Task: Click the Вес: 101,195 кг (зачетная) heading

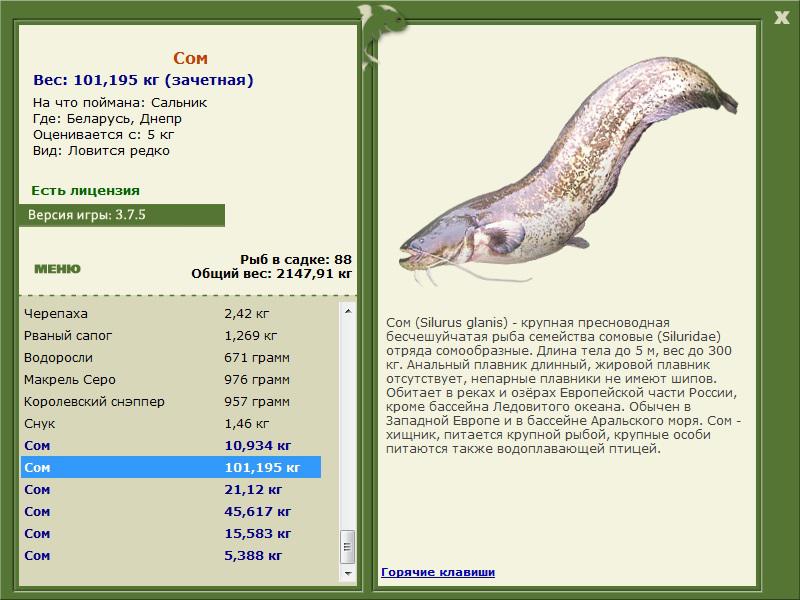Action: (143, 80)
